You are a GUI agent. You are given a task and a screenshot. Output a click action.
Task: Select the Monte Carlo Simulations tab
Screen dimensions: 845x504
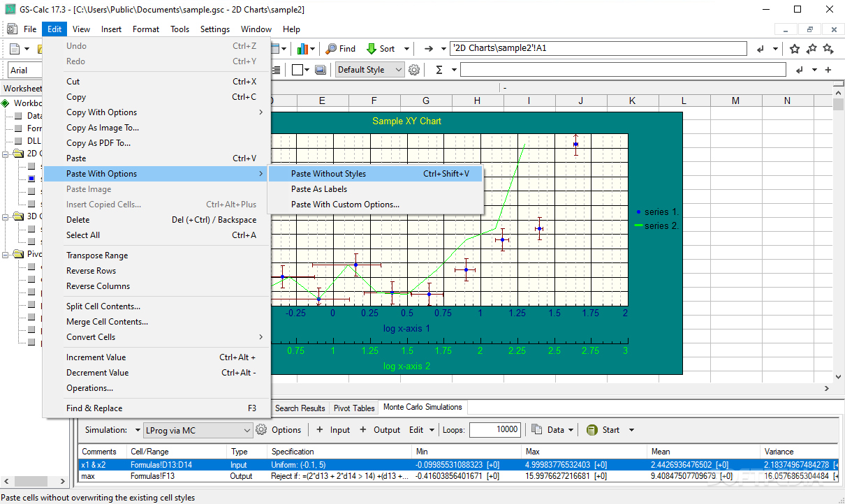click(422, 407)
